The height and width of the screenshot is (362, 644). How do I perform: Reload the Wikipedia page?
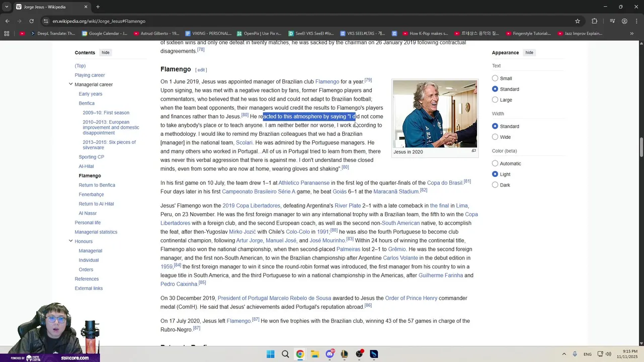(31, 21)
